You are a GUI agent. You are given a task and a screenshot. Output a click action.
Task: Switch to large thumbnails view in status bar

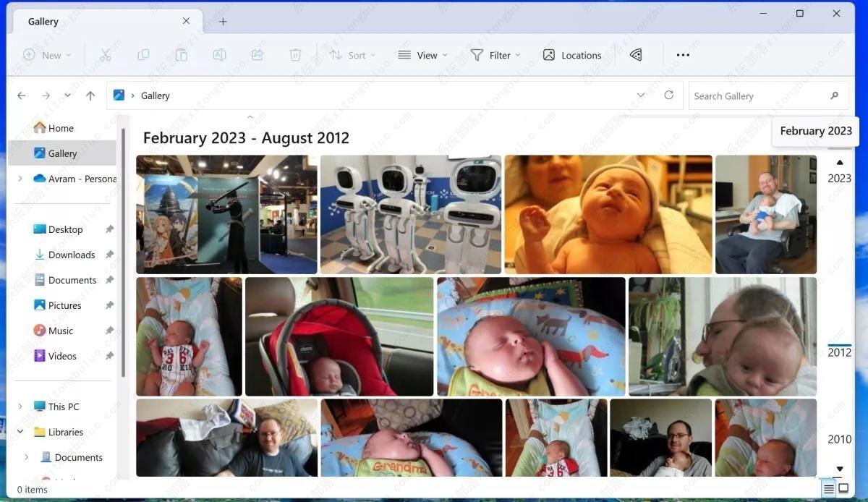tap(843, 489)
